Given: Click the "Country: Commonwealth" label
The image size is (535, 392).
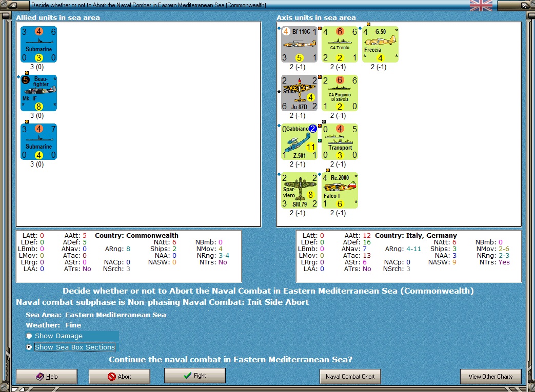Looking at the screenshot, I should point(136,236).
